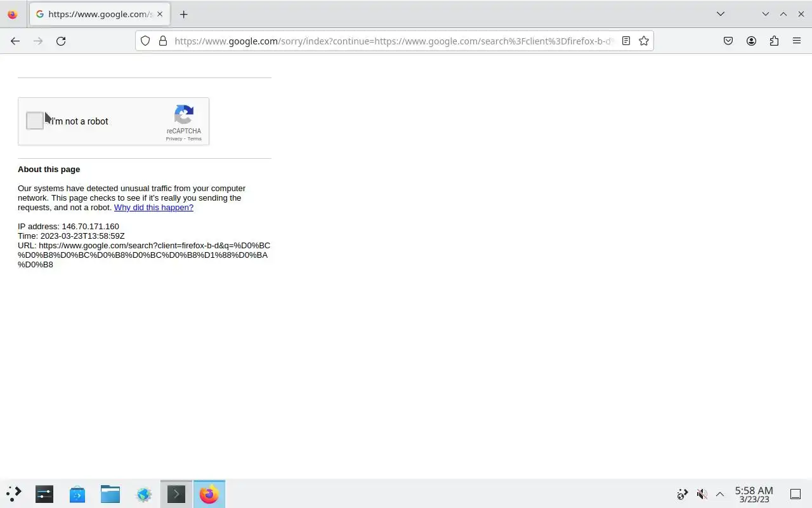
Task: Open a new tab with plus button
Action: click(x=183, y=14)
